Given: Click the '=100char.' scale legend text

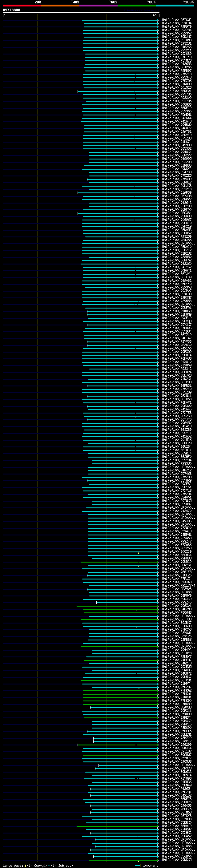Looking at the screenshot, I should pos(149,865).
